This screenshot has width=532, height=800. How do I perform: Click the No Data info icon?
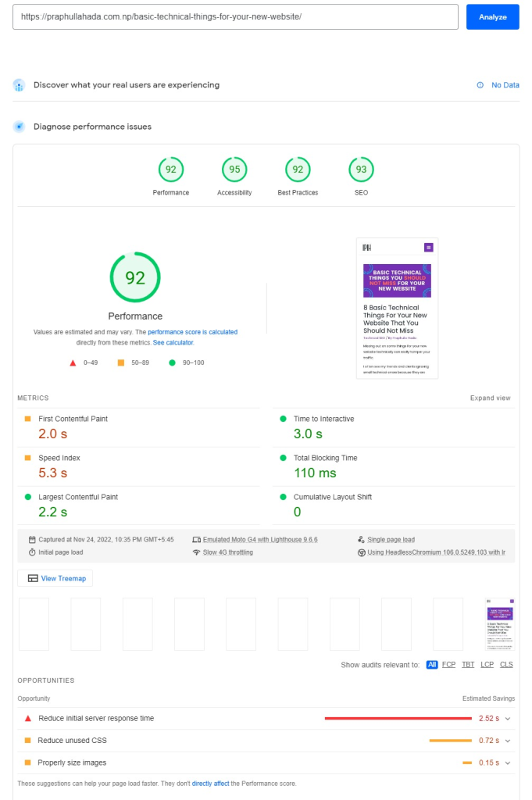pyautogui.click(x=480, y=85)
